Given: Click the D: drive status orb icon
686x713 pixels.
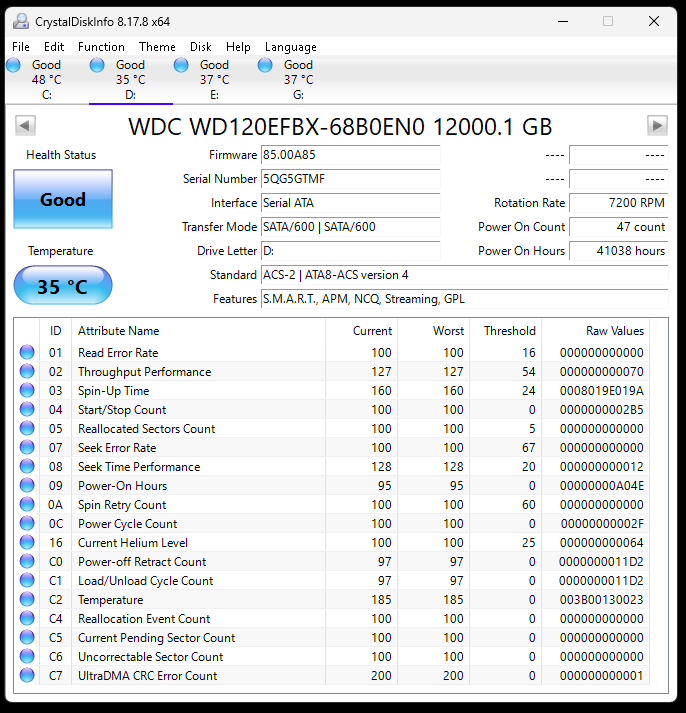Looking at the screenshot, I should [x=97, y=65].
